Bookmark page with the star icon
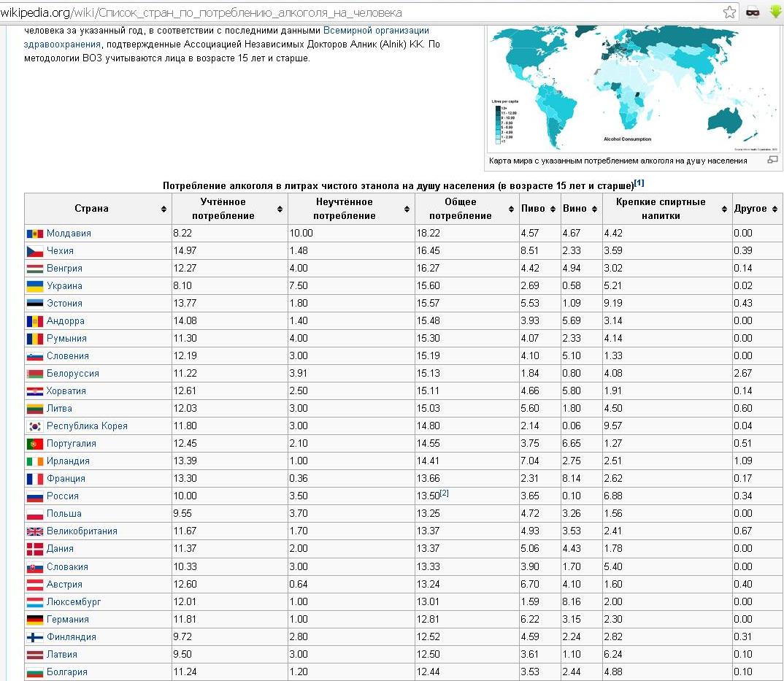This screenshot has width=784, height=681. click(x=729, y=12)
